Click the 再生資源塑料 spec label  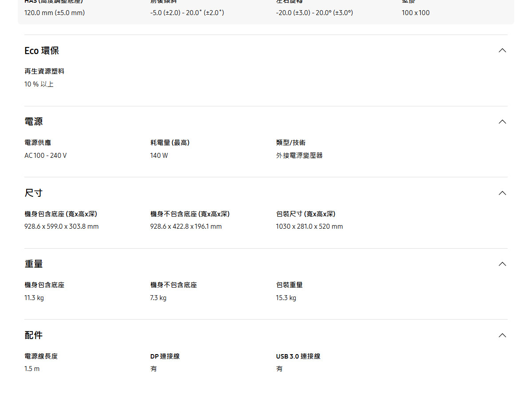(44, 71)
